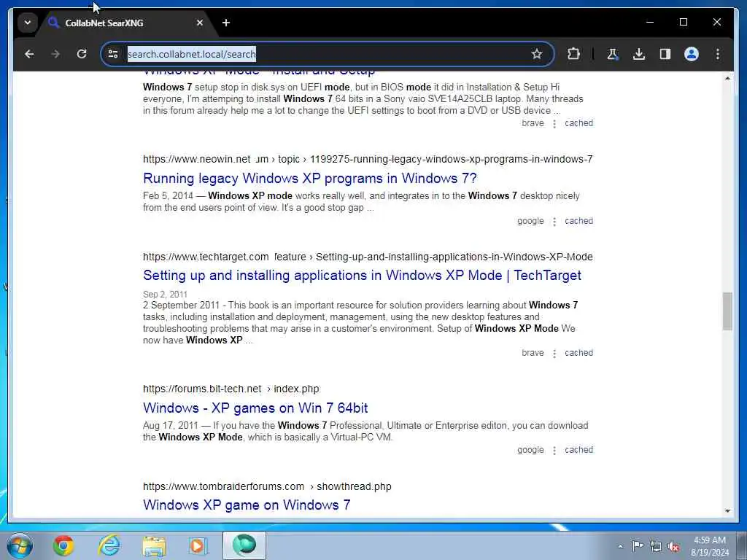Screen dimensions: 747x560
Task: Open the Downloads icon in toolbar
Action: 639,54
